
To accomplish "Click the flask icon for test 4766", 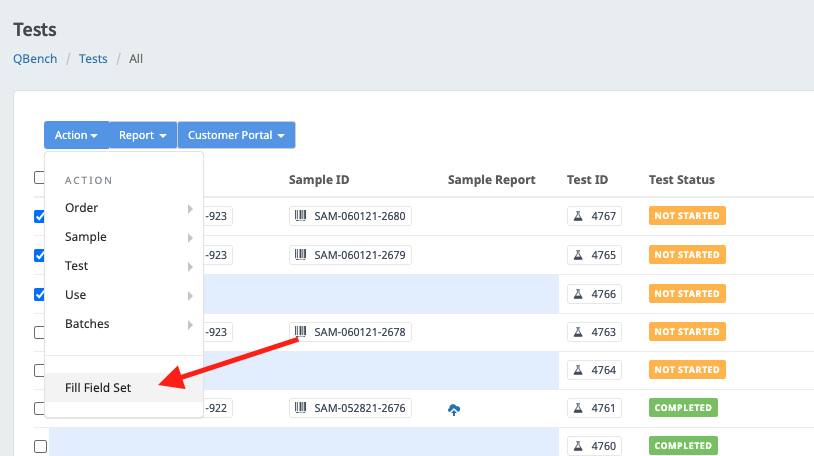I will point(577,294).
